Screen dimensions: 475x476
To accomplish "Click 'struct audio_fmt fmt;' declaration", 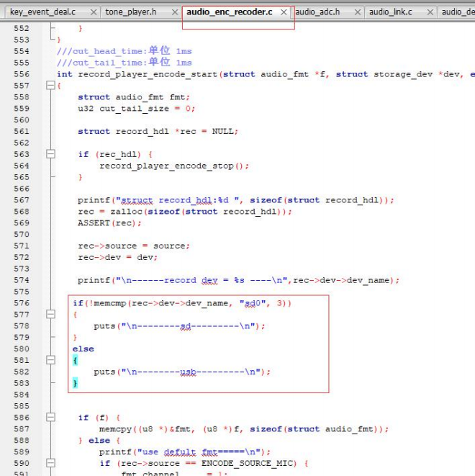I will [134, 97].
